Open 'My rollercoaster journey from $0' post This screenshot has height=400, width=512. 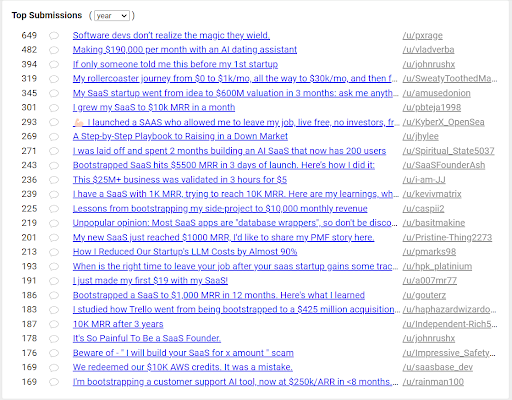235,79
